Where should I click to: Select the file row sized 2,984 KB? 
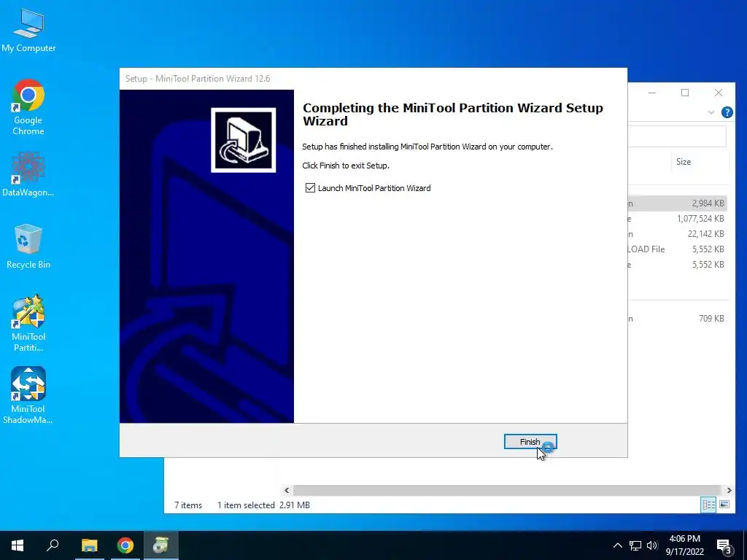678,203
